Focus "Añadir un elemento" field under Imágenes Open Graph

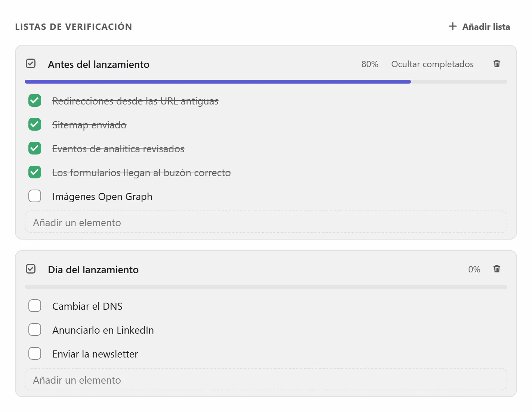click(x=266, y=222)
